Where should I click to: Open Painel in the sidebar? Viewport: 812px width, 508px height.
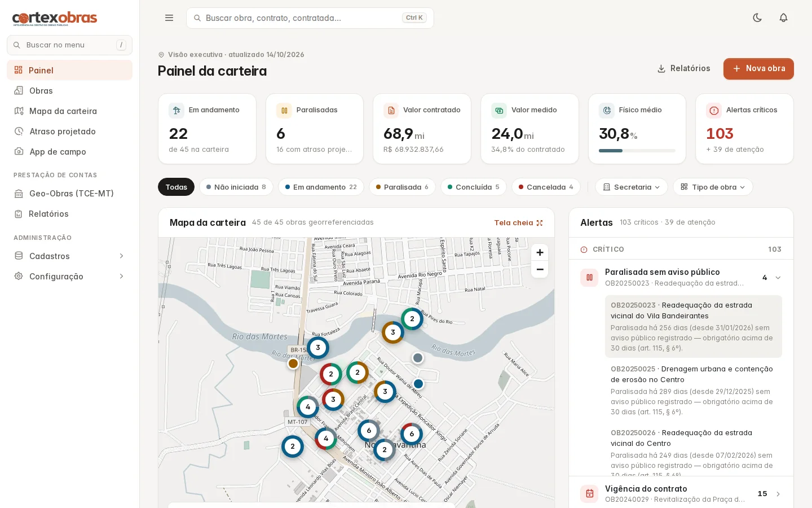[x=69, y=70]
